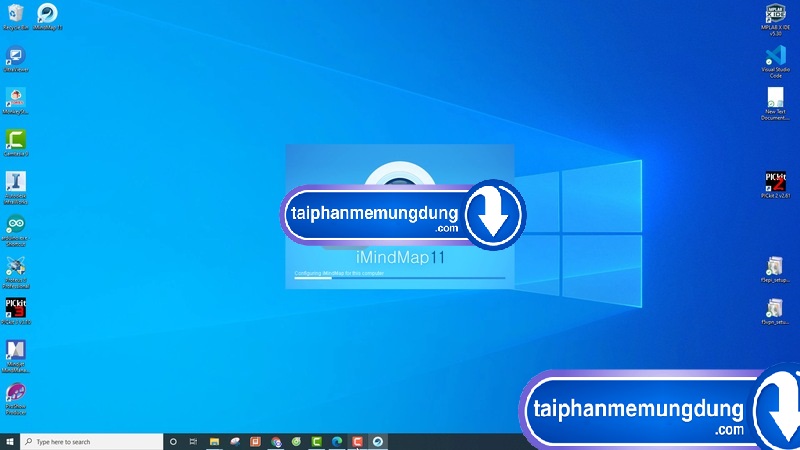Viewport: 800px width, 450px height.
Task: Select the New Text Document file icon
Action: [775, 104]
